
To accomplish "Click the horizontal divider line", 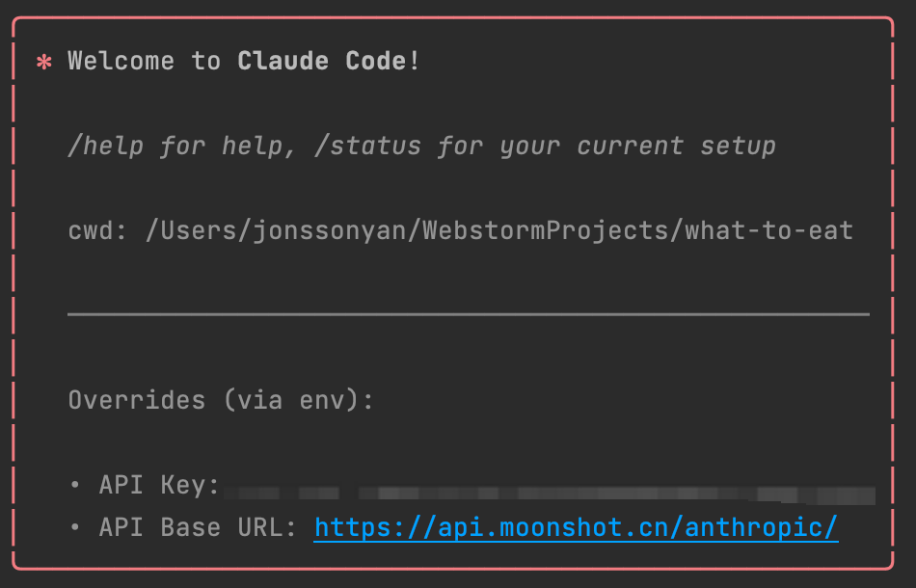I will tap(469, 314).
